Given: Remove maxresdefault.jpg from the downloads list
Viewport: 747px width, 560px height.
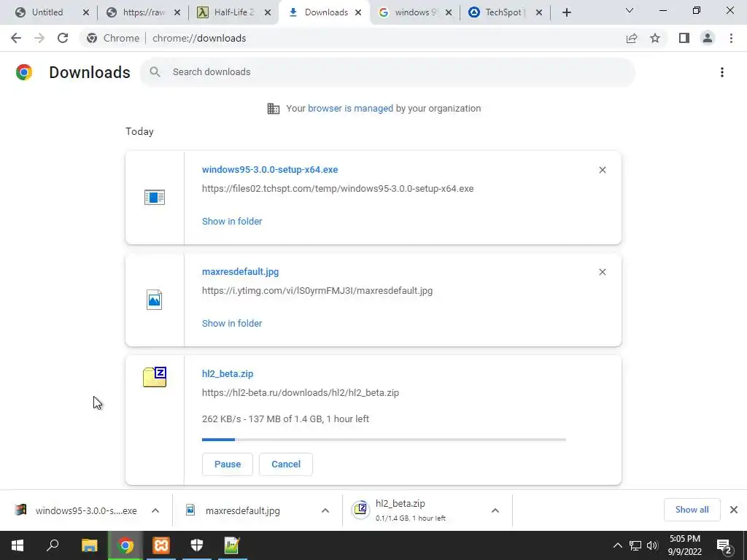Looking at the screenshot, I should [602, 272].
